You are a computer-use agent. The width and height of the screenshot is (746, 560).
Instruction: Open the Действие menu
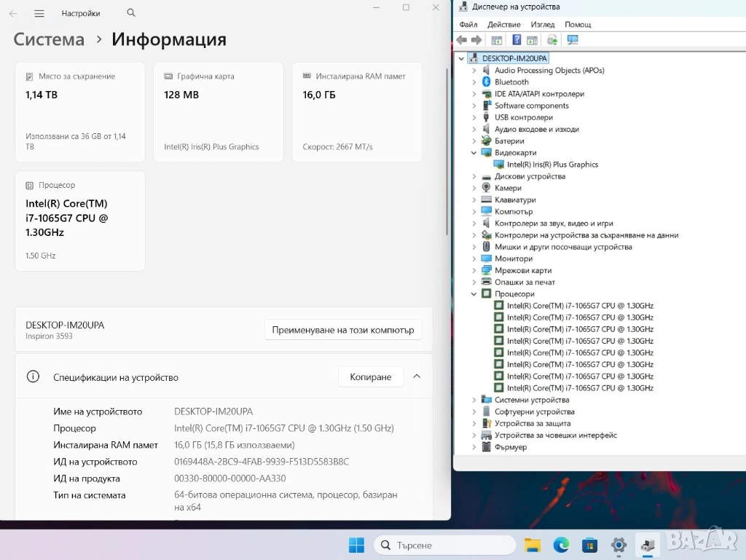click(504, 25)
